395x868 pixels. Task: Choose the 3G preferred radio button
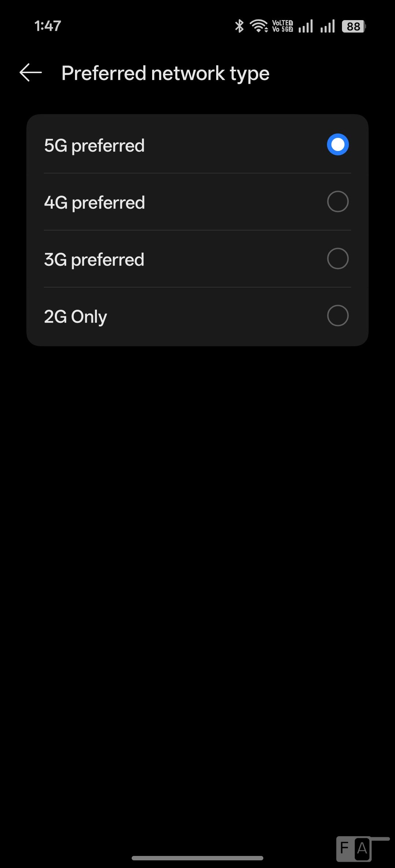point(338,258)
